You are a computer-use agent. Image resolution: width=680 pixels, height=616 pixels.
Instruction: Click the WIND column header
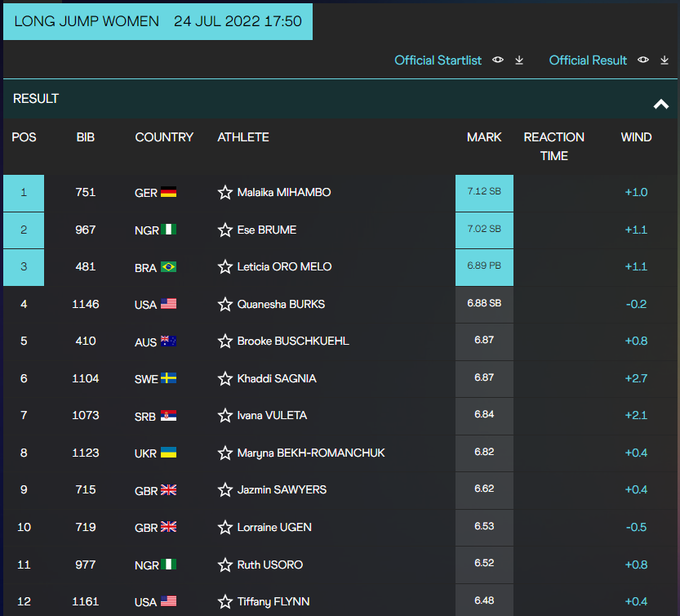(x=636, y=138)
